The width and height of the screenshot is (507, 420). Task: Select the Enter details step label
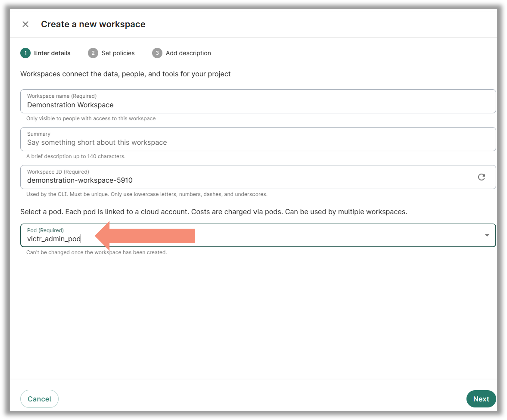pos(52,53)
